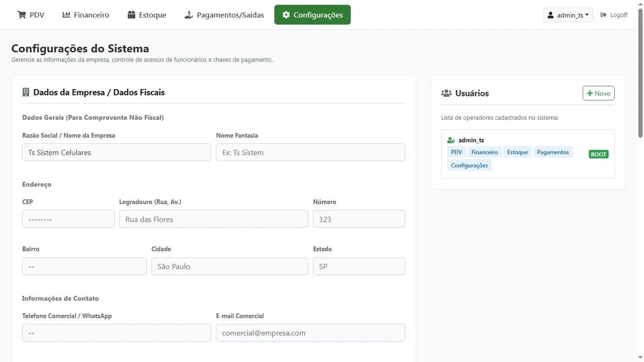Click the Pagamentos permission badge
This screenshot has width=644, height=362.
553,152
